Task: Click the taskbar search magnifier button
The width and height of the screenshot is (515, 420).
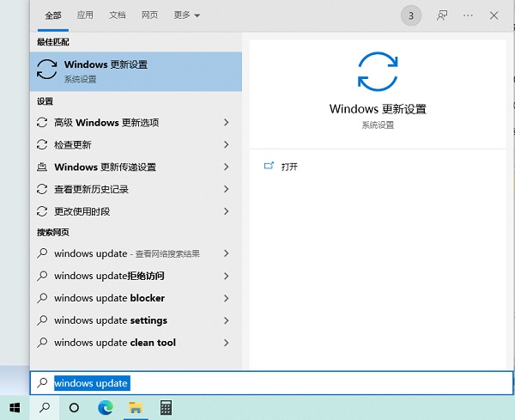Action: click(45, 408)
